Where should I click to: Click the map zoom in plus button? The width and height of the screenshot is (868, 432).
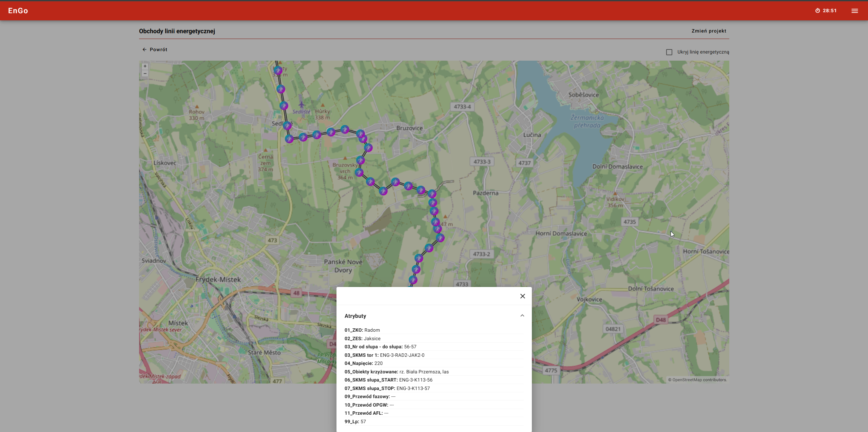pos(145,66)
